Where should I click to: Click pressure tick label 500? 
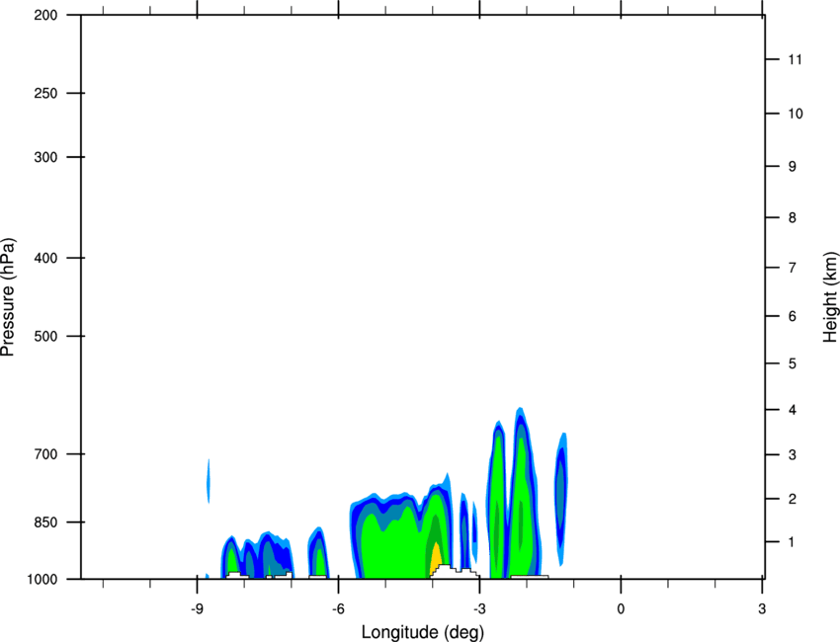tap(45, 336)
